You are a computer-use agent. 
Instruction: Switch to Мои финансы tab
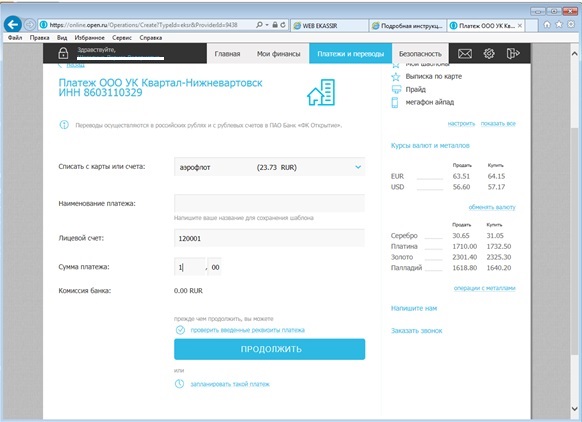coord(278,54)
